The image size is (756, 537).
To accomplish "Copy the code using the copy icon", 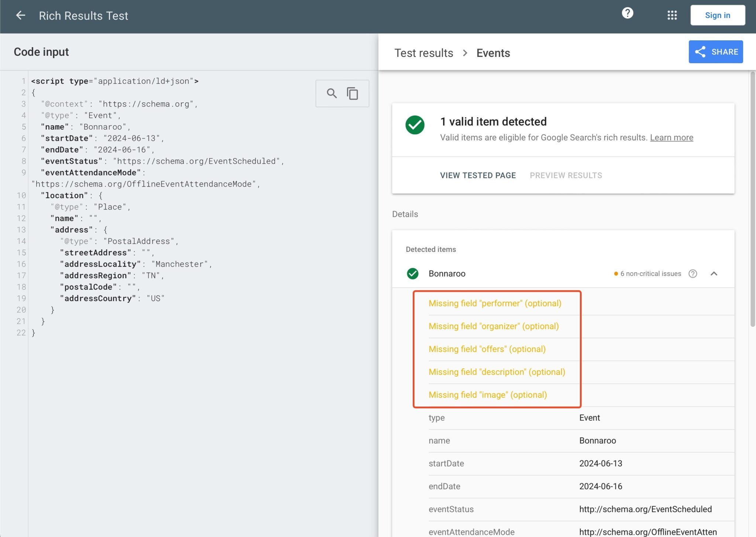I will 352,93.
